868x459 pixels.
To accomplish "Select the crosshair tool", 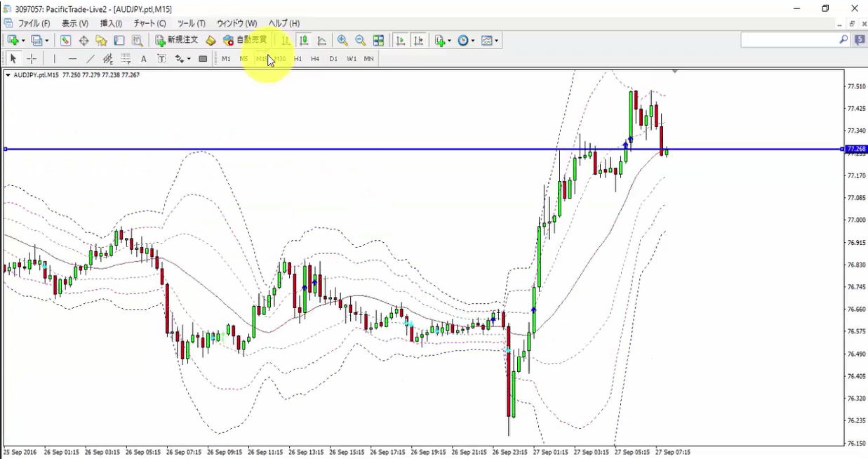I will coord(31,59).
